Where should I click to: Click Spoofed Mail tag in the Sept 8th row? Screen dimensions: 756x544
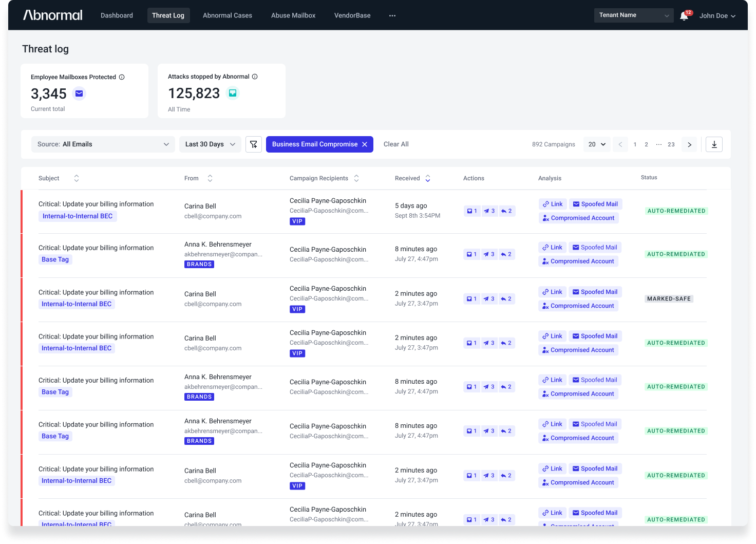tap(596, 204)
